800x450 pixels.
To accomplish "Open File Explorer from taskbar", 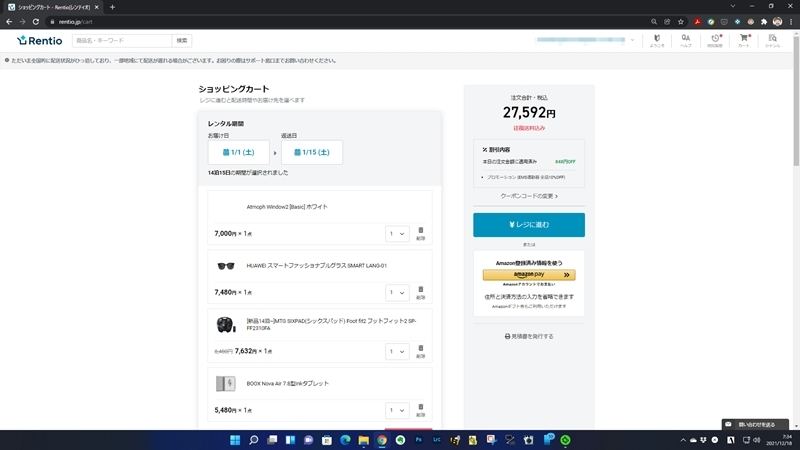I will [363, 440].
